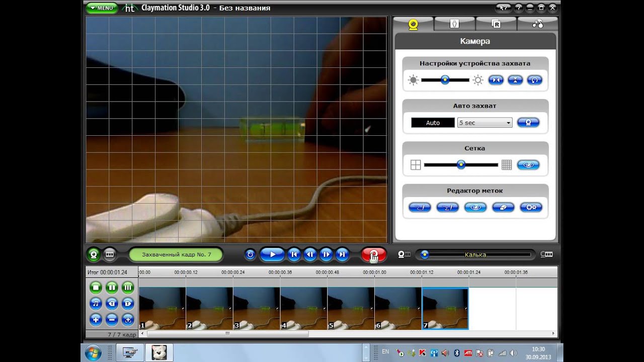Start auto capture with the webcam button
Image resolution: width=644 pixels, height=362 pixels.
pyautogui.click(x=528, y=122)
